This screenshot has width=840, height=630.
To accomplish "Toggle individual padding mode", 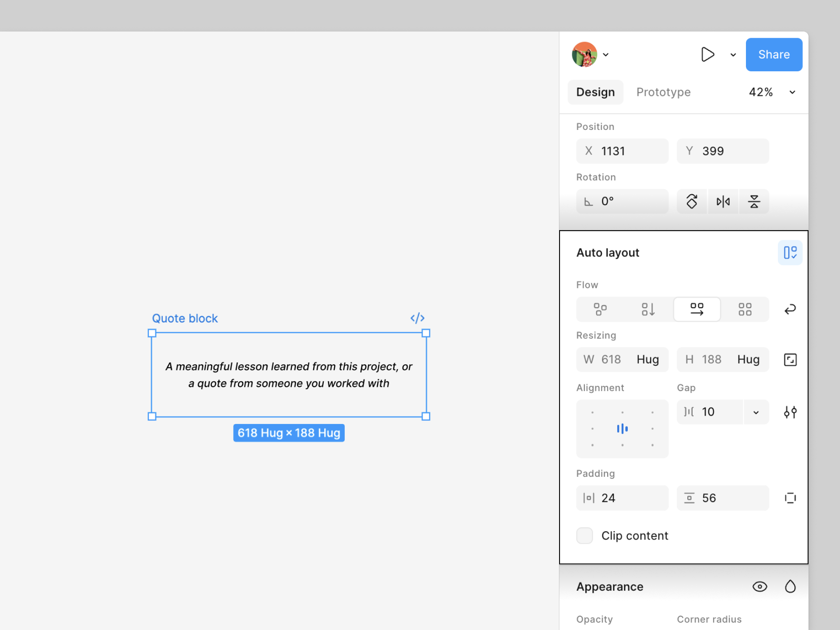I will tap(790, 498).
